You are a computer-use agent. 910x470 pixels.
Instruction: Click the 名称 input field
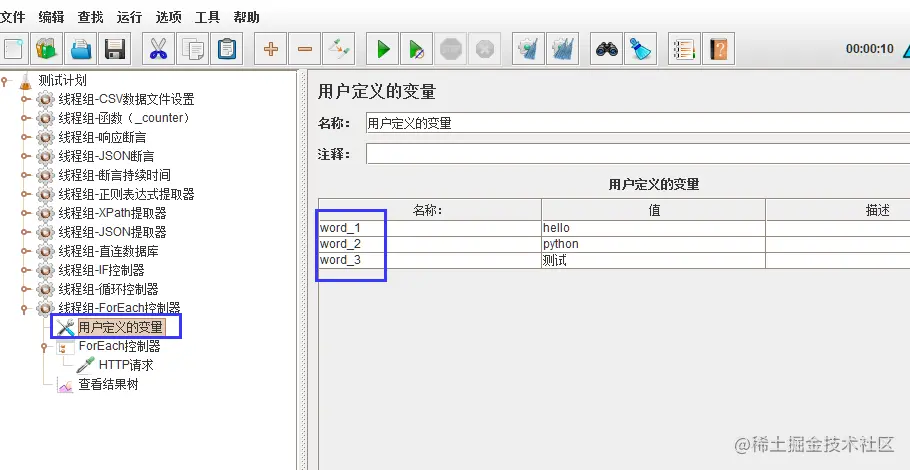638,123
